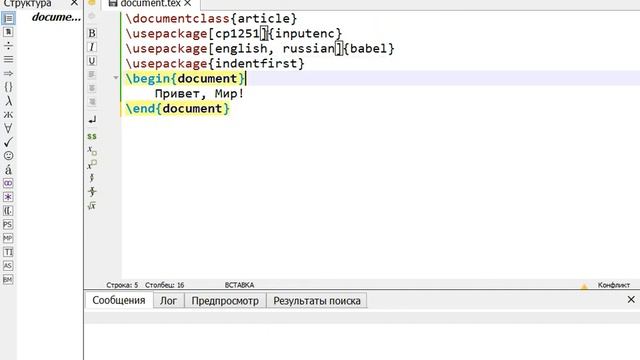Image resolution: width=640 pixels, height=360 pixels.
Task: Close the Структура side panel
Action: click(x=74, y=3)
